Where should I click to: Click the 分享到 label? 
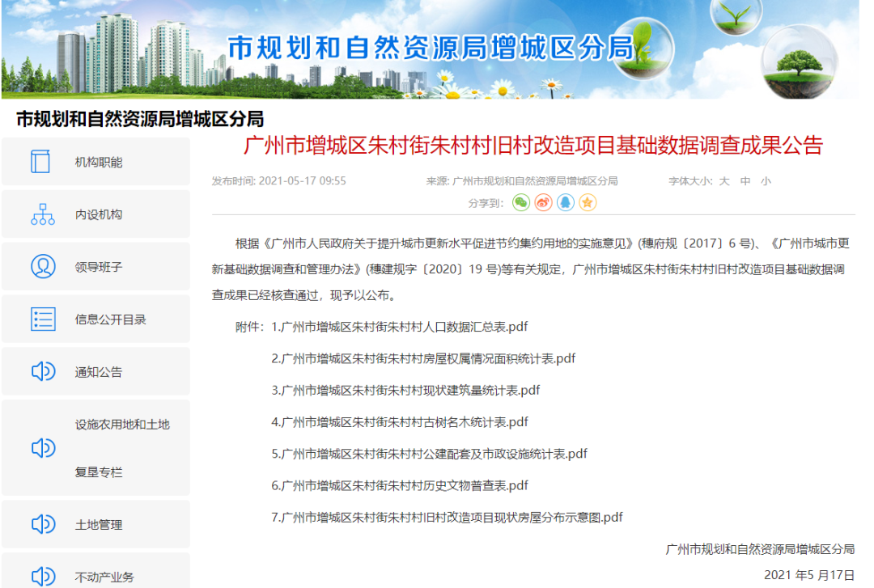coord(485,203)
